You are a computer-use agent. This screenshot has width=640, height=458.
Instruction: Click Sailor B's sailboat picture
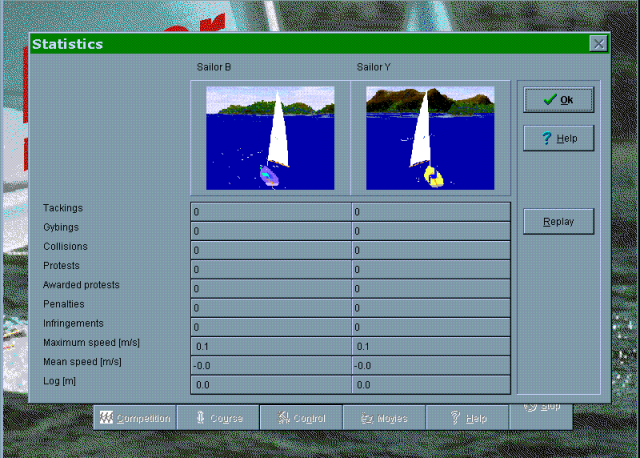coord(270,138)
